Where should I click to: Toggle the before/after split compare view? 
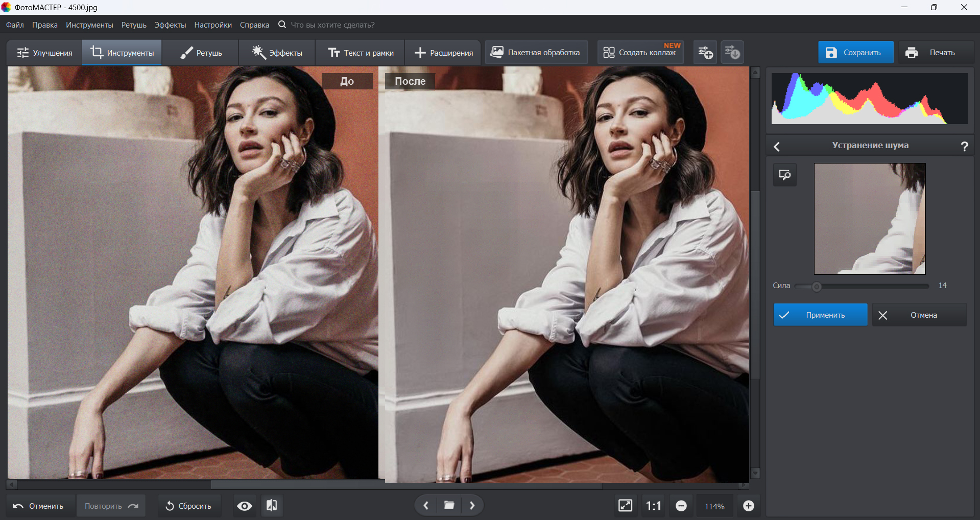point(272,506)
